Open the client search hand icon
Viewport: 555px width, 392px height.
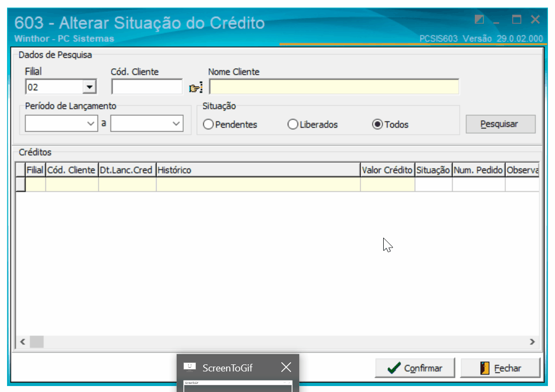click(x=196, y=87)
